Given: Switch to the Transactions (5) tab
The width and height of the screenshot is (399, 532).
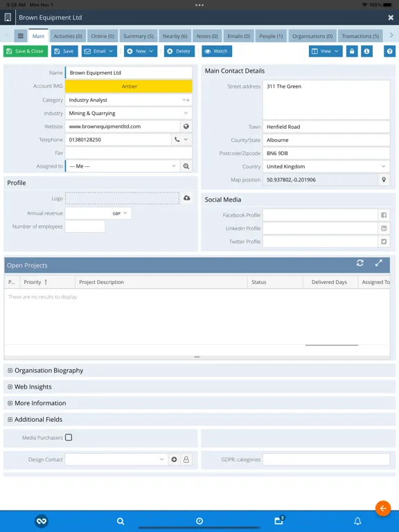Looking at the screenshot, I should pos(360,36).
